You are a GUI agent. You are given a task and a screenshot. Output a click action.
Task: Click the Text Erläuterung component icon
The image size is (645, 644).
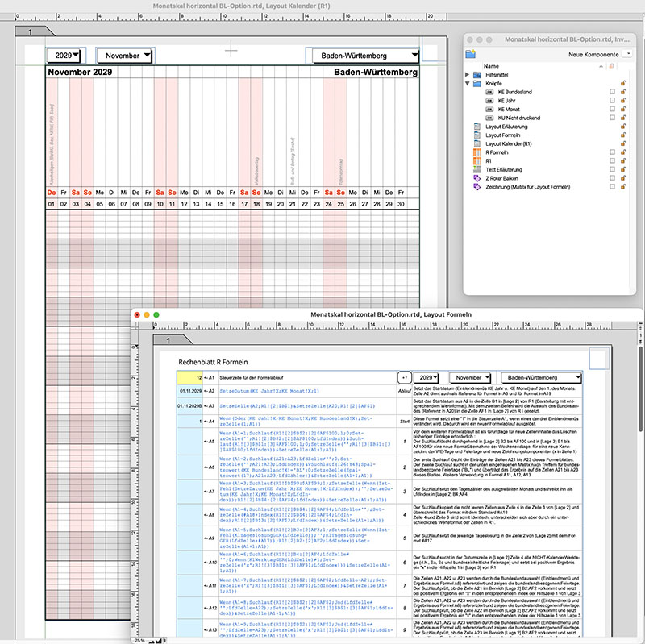pos(478,168)
